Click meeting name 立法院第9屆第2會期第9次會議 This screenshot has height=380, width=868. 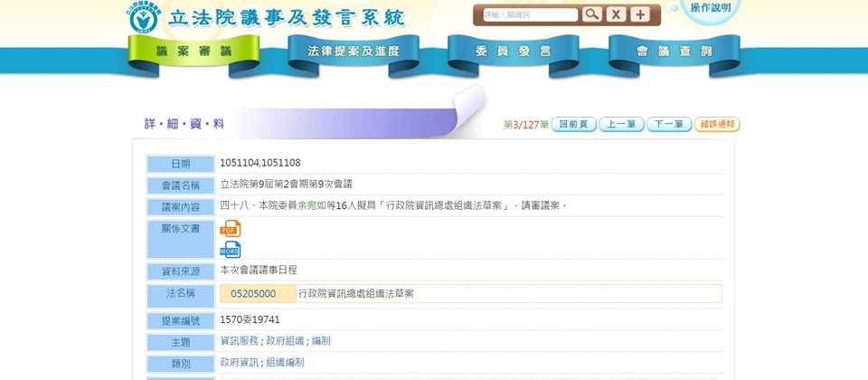click(287, 185)
